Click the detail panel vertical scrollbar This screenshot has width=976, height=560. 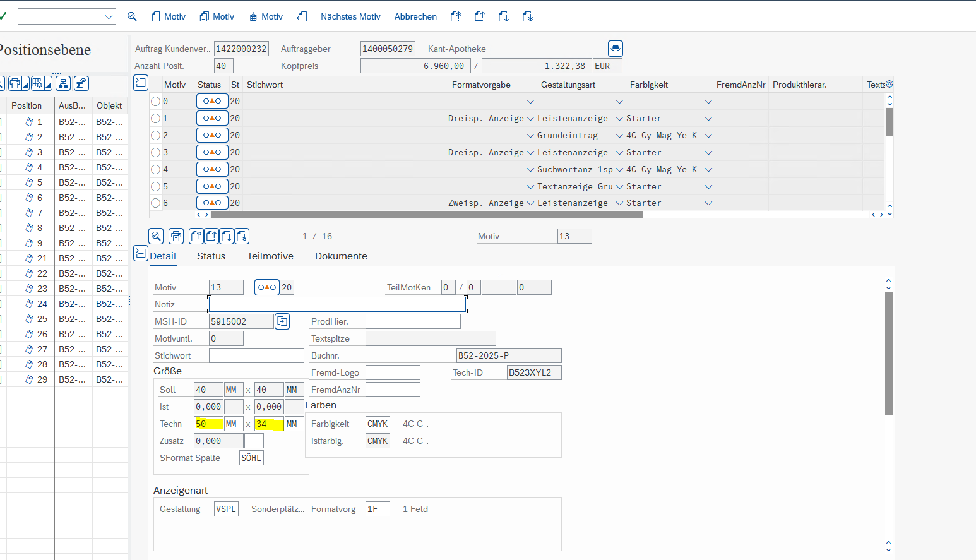pos(888,354)
